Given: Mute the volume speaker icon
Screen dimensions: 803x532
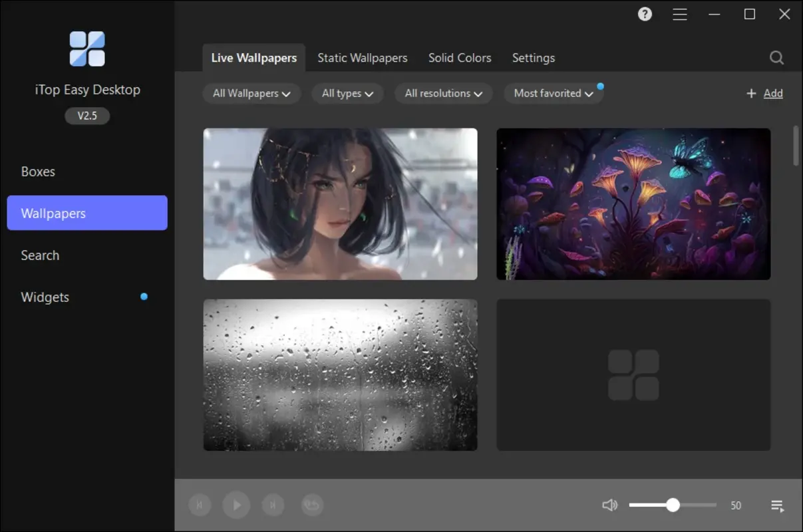Looking at the screenshot, I should pyautogui.click(x=609, y=505).
